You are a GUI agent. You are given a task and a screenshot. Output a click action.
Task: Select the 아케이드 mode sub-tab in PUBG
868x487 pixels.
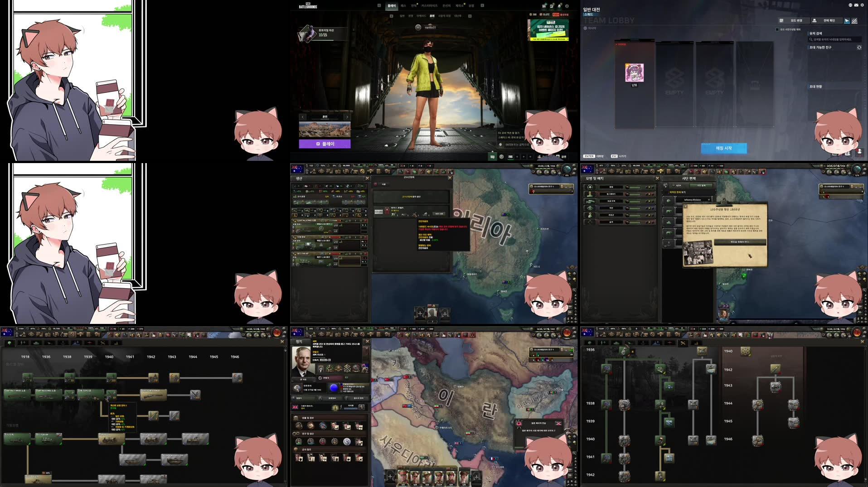tap(421, 16)
